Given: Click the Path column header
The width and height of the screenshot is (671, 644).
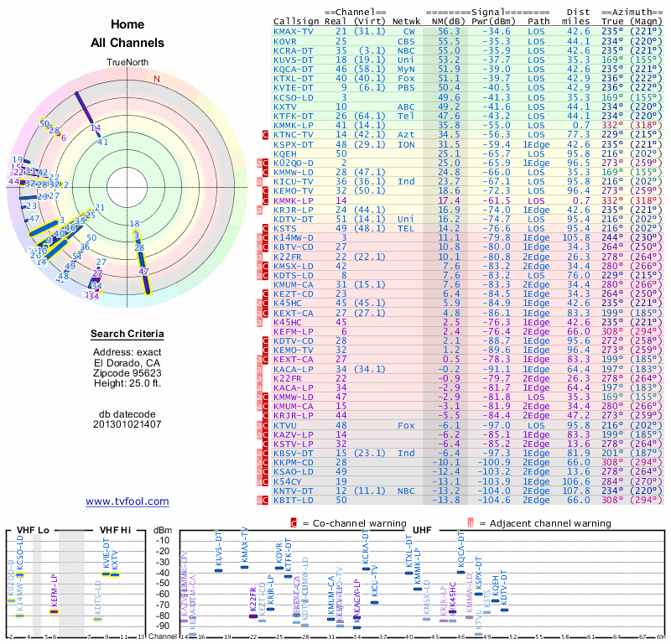Looking at the screenshot, I should click(538, 21).
